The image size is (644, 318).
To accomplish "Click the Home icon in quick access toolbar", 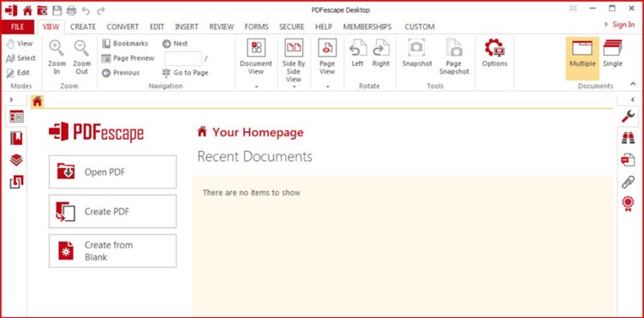I will click(x=27, y=10).
